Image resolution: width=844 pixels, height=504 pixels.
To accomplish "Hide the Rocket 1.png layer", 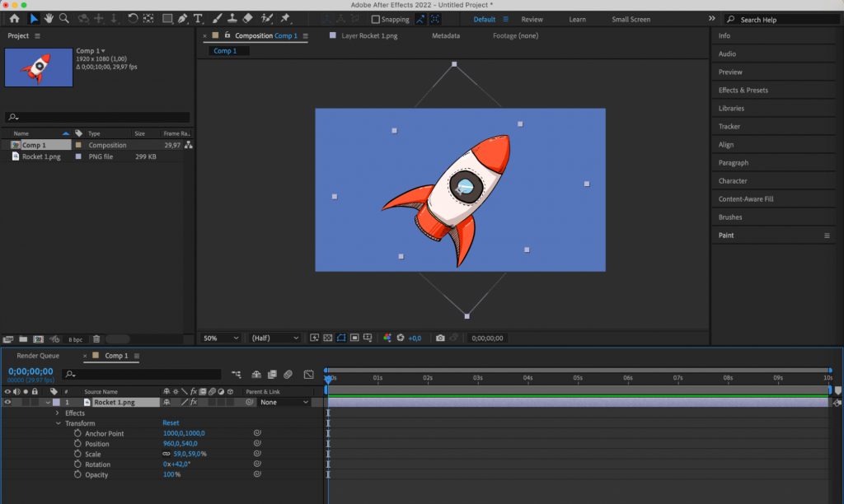I will click(7, 402).
